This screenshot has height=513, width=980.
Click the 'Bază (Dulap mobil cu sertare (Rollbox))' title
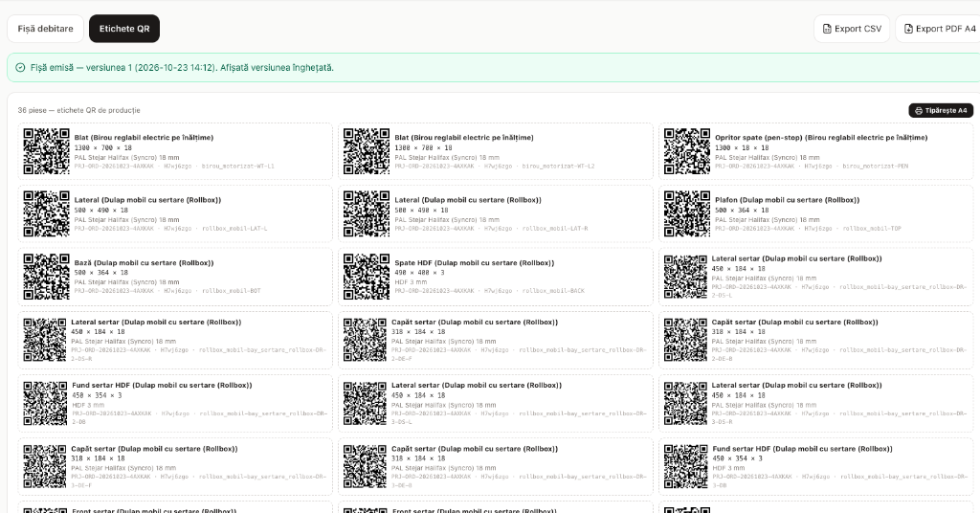144,263
